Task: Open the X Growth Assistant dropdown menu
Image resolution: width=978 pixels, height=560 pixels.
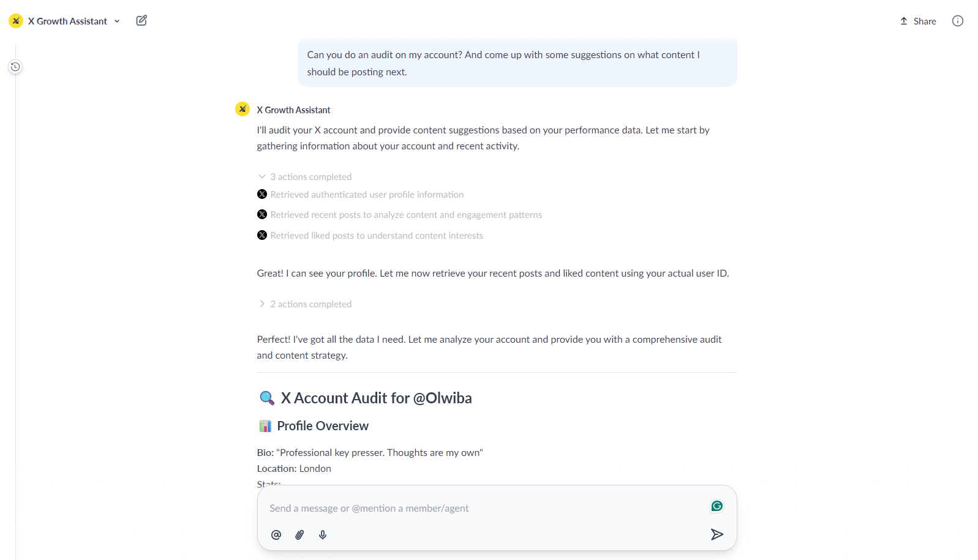Action: [x=117, y=21]
